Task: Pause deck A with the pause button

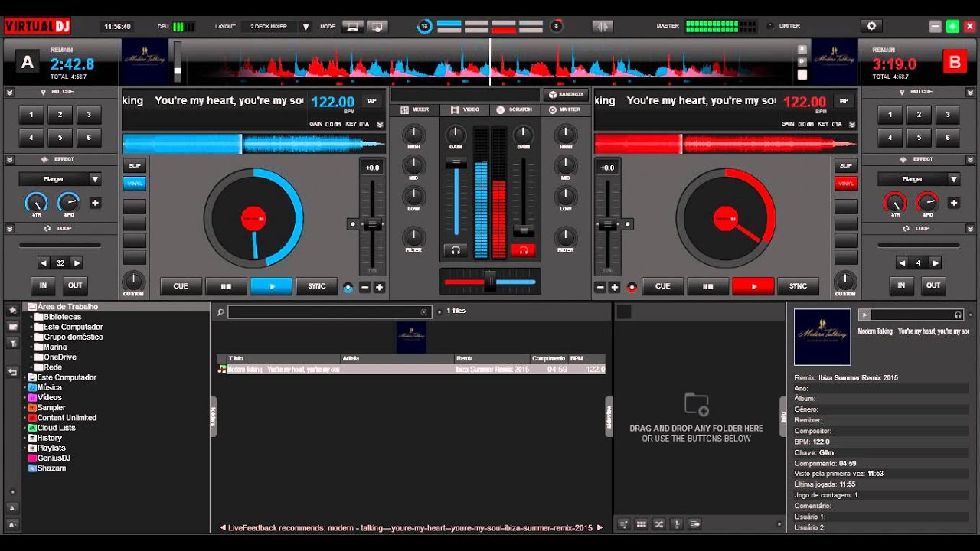Action: (226, 286)
